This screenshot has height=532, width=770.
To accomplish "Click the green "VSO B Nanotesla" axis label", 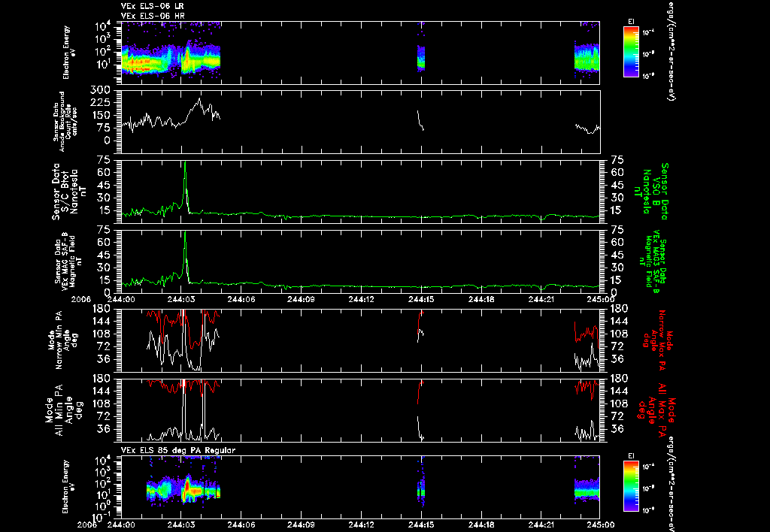I will (x=651, y=192).
